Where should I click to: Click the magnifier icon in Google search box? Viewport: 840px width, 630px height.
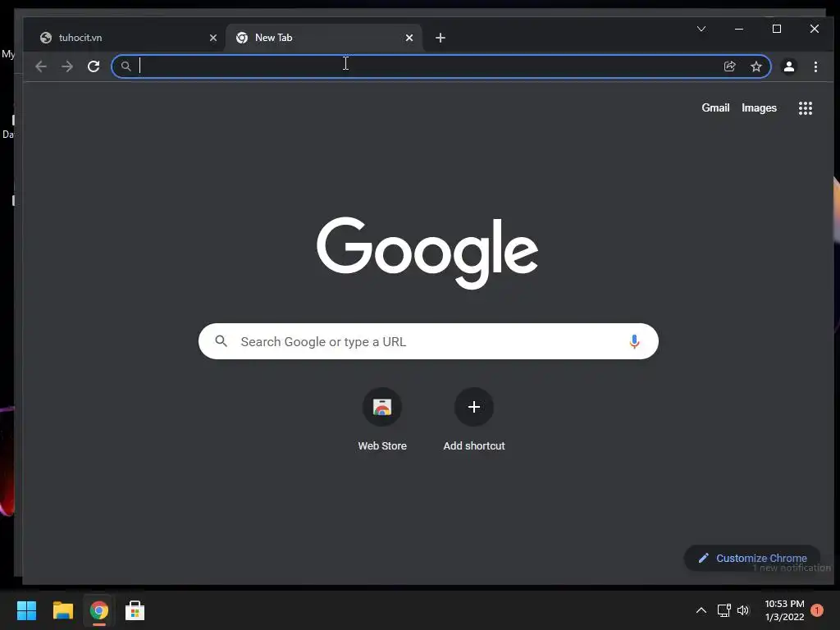coord(221,340)
